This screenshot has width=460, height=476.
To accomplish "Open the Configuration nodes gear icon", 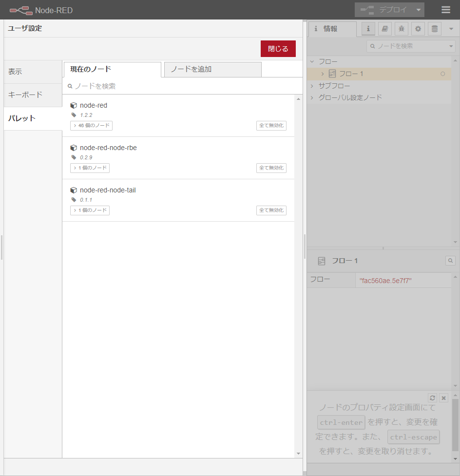I will tap(418, 29).
